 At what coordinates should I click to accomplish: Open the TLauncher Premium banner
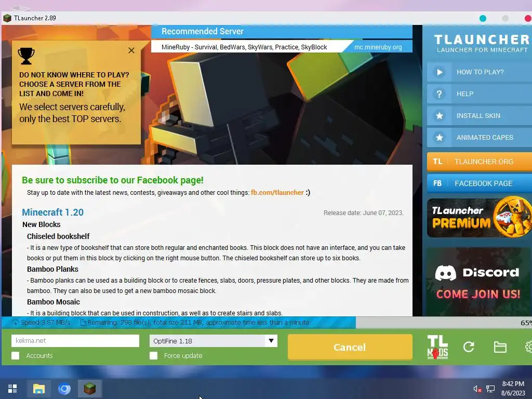point(480,218)
